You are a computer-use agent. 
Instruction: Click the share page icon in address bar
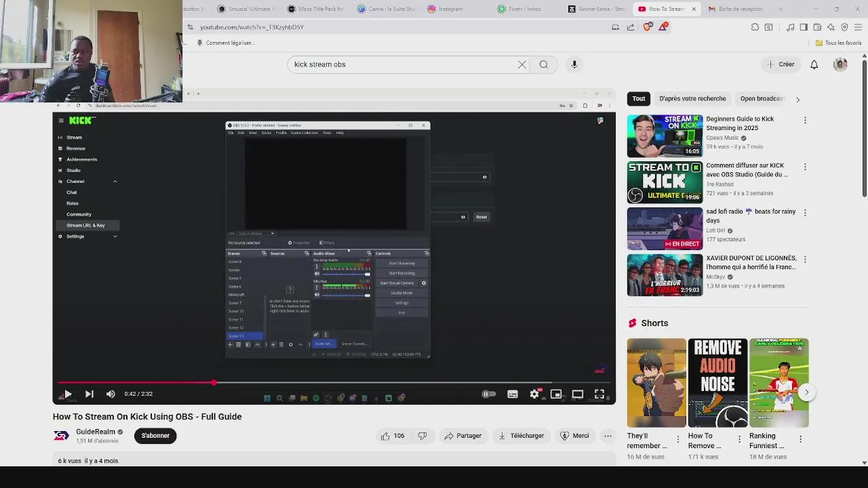631,27
